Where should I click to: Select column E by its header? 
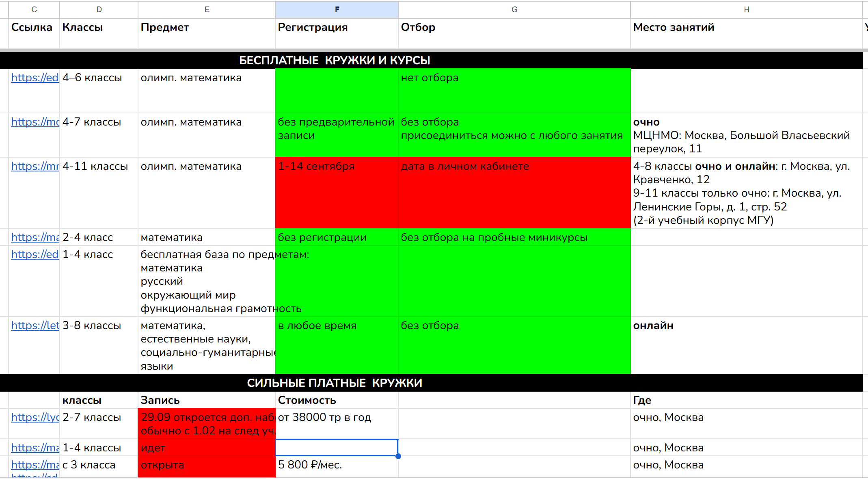click(x=207, y=9)
